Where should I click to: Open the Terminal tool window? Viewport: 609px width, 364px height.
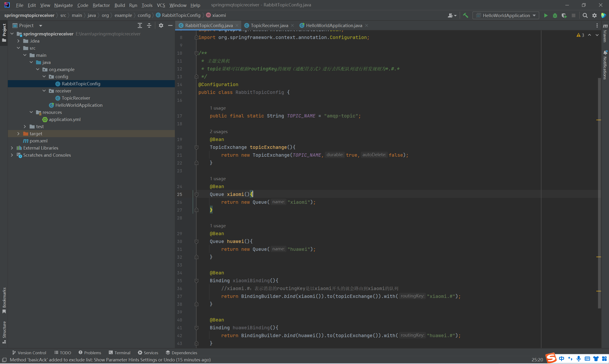click(119, 353)
